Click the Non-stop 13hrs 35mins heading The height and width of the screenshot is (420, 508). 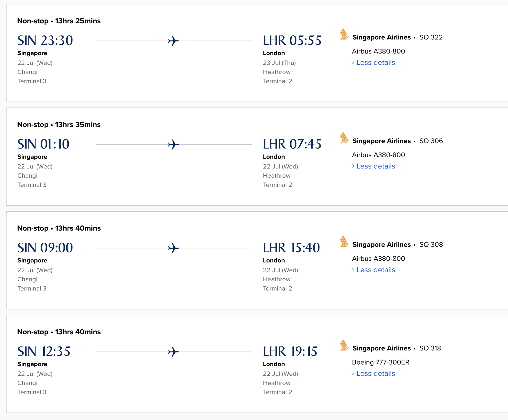[x=59, y=125]
